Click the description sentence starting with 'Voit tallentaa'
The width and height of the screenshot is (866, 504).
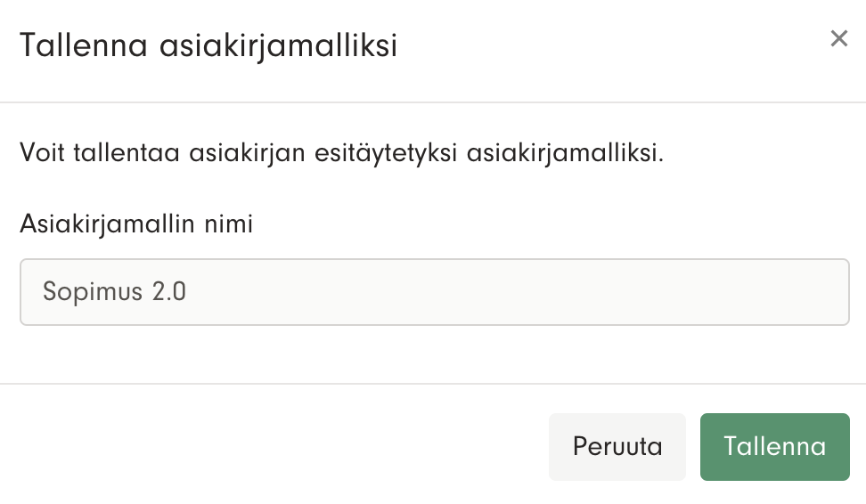pyautogui.click(x=342, y=153)
